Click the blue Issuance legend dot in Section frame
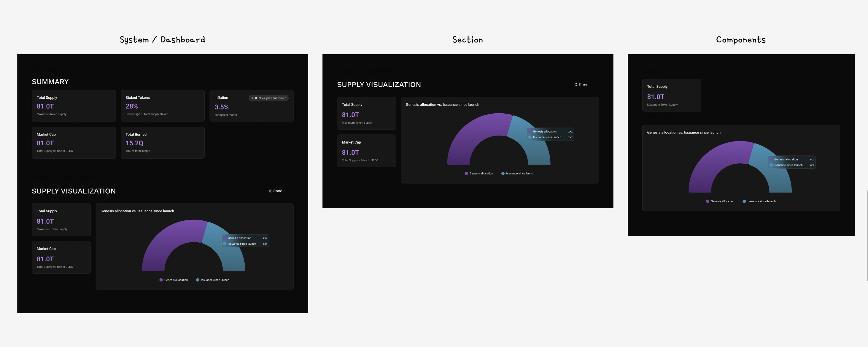The height and width of the screenshot is (347, 868). pos(503,173)
